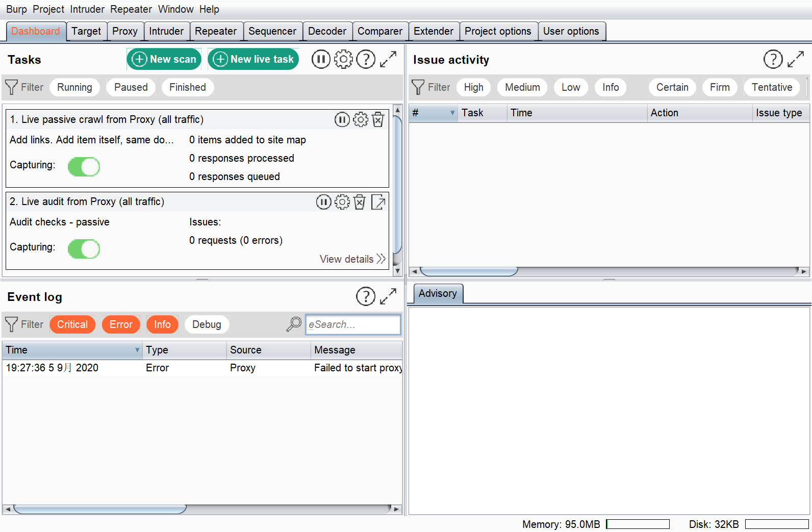
Task: Toggle the Critical event filter
Action: coord(72,324)
